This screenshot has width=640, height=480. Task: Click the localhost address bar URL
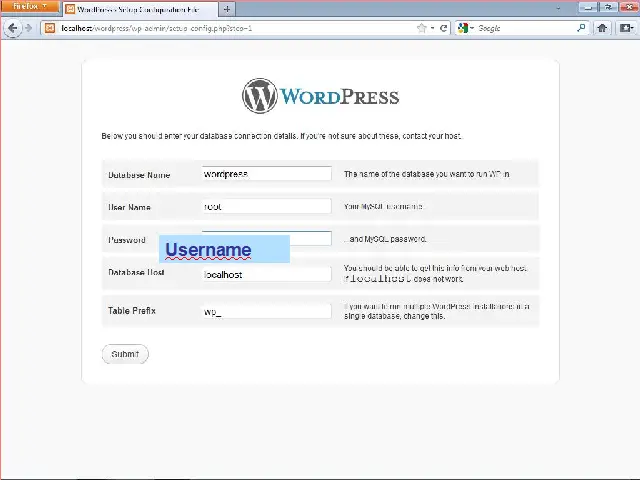pyautogui.click(x=156, y=28)
